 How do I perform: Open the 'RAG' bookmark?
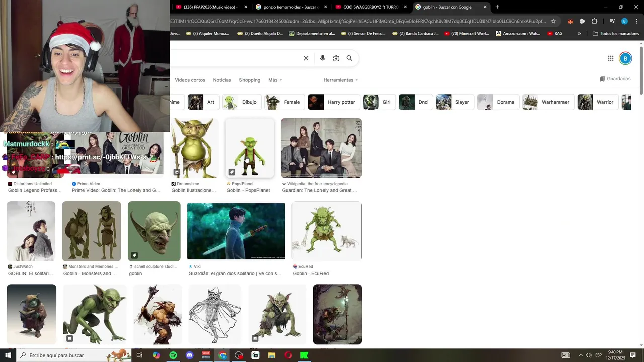coord(555,34)
